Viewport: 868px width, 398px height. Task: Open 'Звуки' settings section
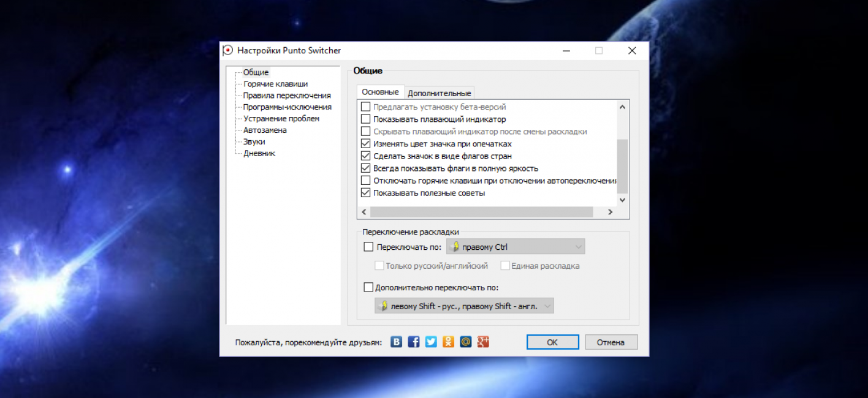254,142
